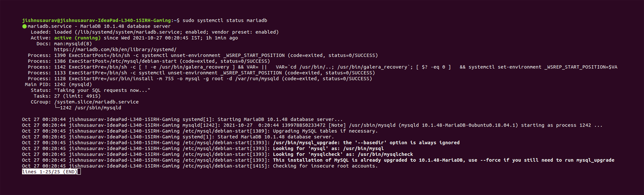Screen dimensions: 644x195
Task: Click the green "active (running)" status text
Action: click(77, 38)
